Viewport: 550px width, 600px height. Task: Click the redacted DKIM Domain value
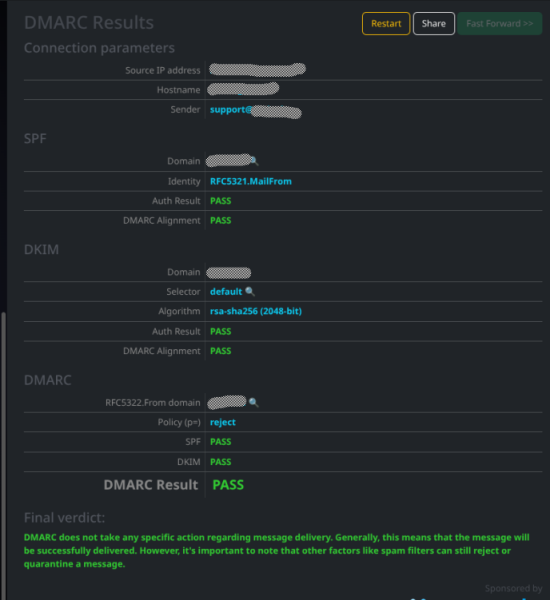(228, 272)
